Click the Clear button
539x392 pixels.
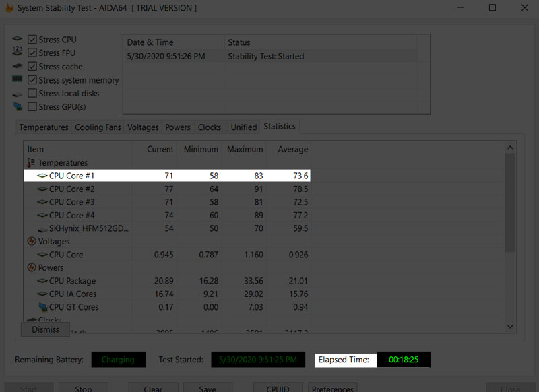click(154, 387)
